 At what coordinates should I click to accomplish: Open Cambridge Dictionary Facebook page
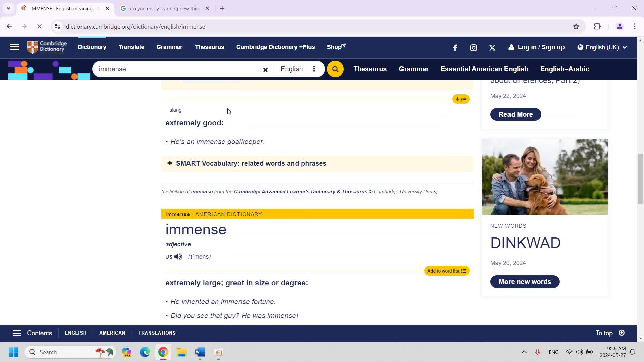coord(455,48)
